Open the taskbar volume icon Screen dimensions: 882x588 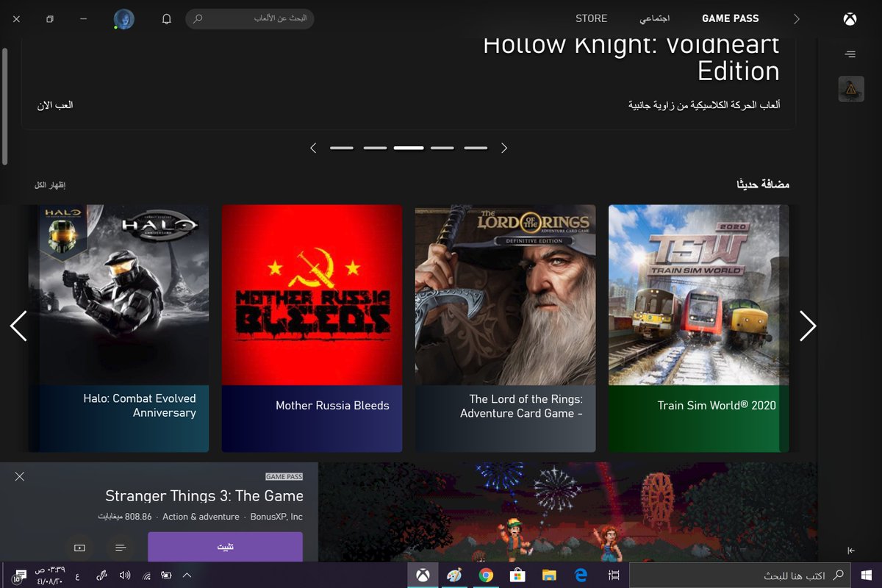pyautogui.click(x=125, y=576)
